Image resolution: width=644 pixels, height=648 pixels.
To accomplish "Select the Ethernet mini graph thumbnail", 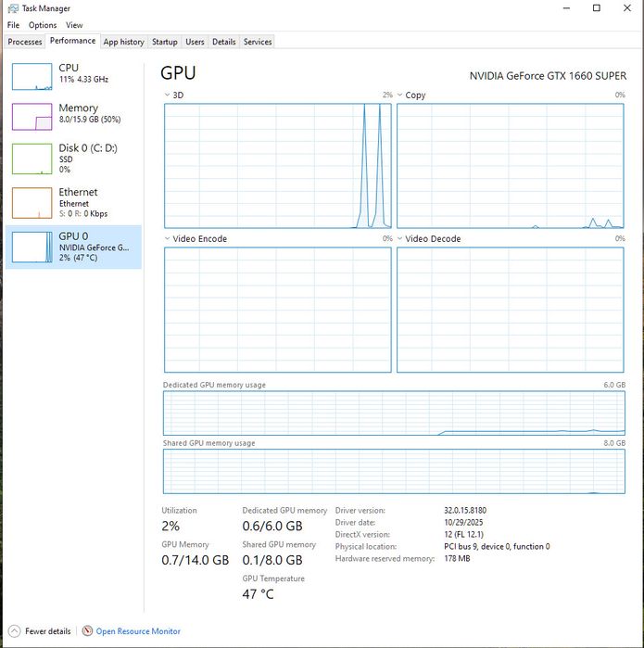I will 32,203.
